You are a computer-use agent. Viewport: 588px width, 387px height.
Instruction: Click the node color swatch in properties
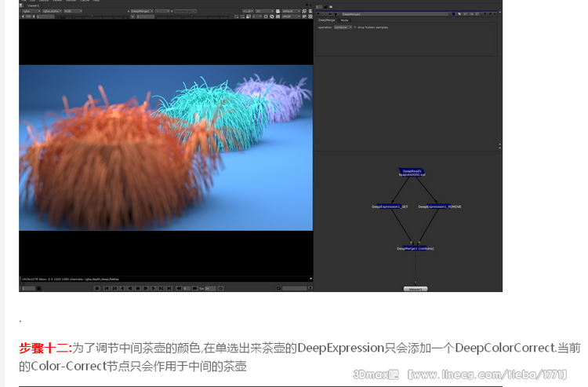point(454,14)
